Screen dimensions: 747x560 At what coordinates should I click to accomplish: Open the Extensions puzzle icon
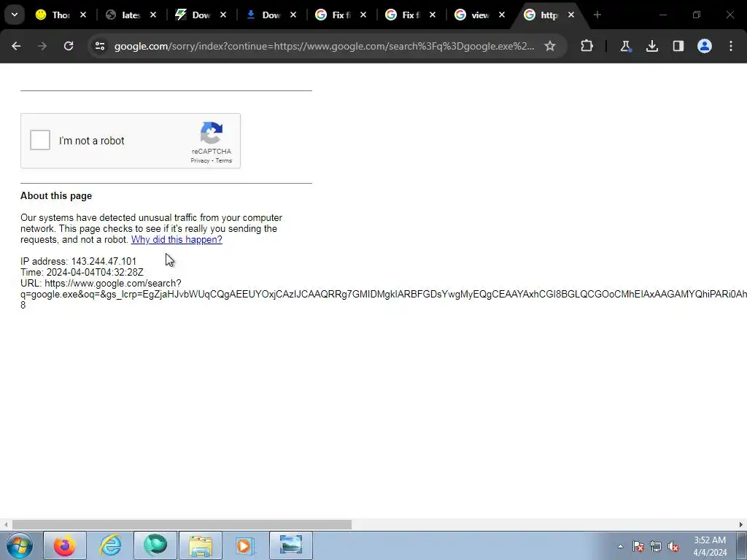tap(587, 46)
